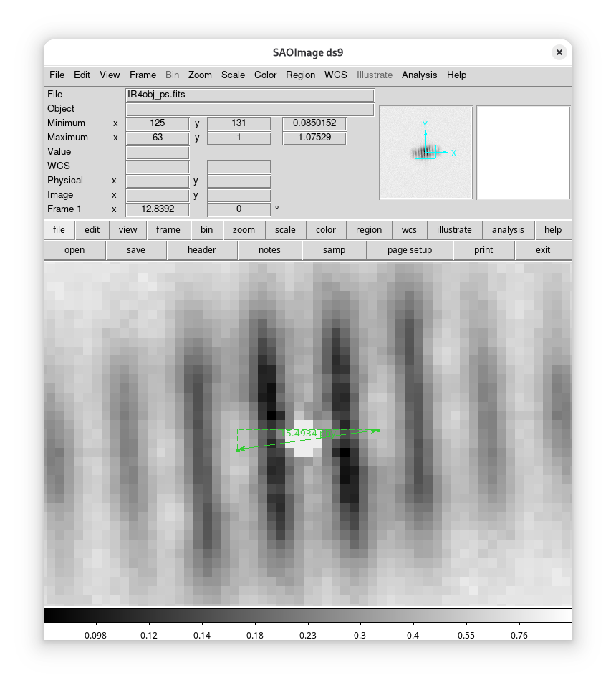
Task: Open the header viewer
Action: [201, 250]
